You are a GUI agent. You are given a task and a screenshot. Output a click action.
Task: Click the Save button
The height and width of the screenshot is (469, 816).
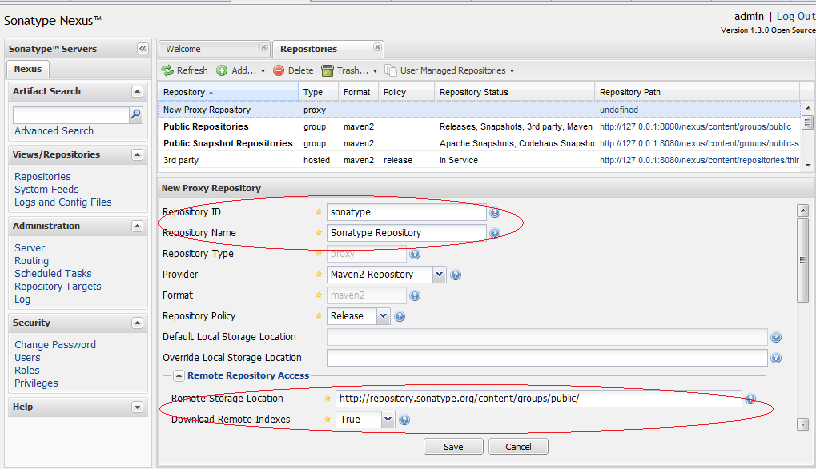point(453,447)
